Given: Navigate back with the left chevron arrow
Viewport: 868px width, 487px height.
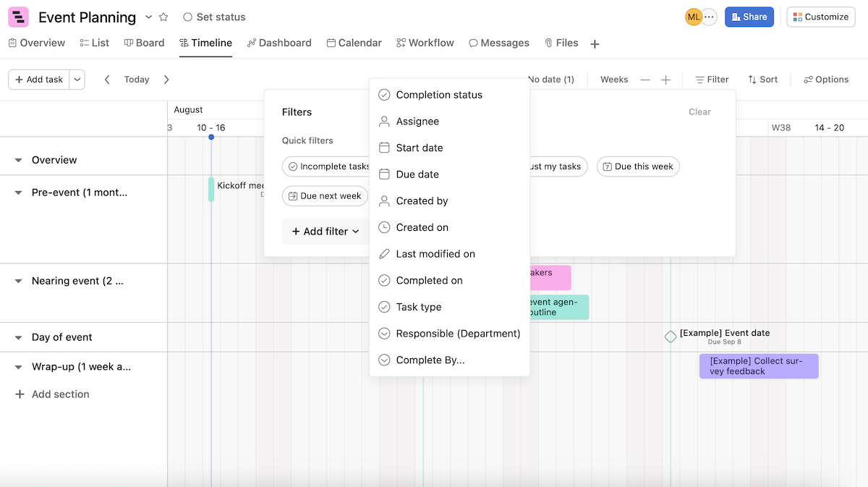Looking at the screenshot, I should coord(107,80).
